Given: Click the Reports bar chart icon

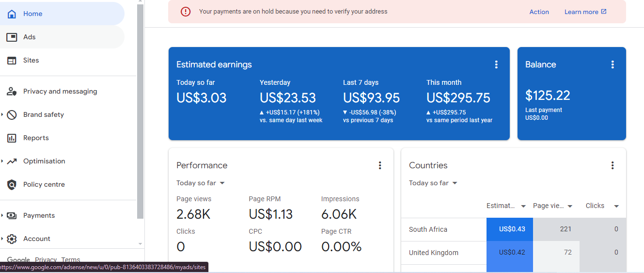Looking at the screenshot, I should (x=12, y=138).
